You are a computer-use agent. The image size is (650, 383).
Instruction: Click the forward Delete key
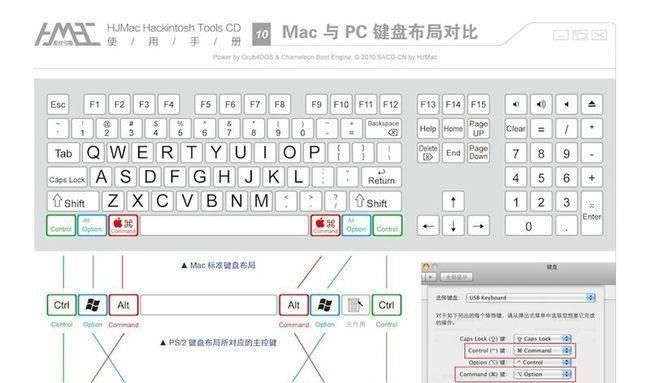(x=428, y=153)
